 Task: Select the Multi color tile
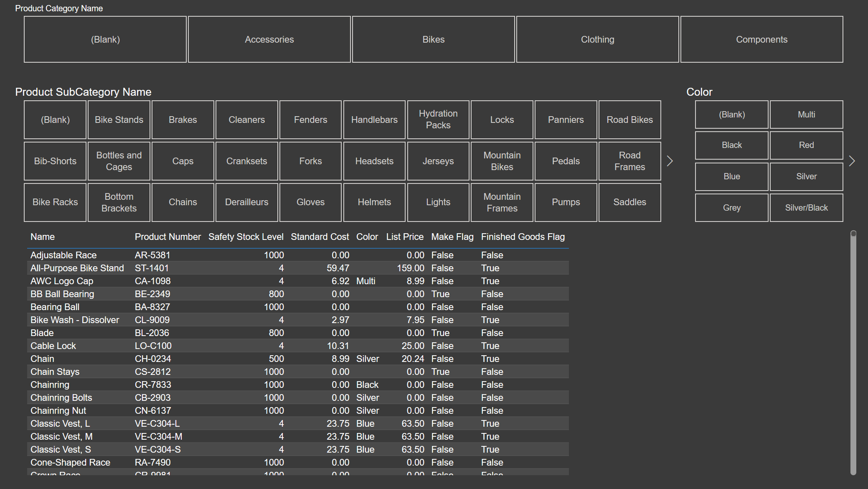807,115
